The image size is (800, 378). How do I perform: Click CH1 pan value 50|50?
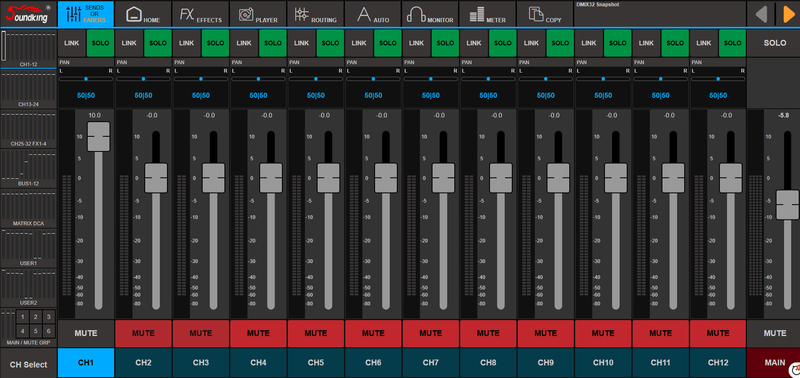coord(86,95)
